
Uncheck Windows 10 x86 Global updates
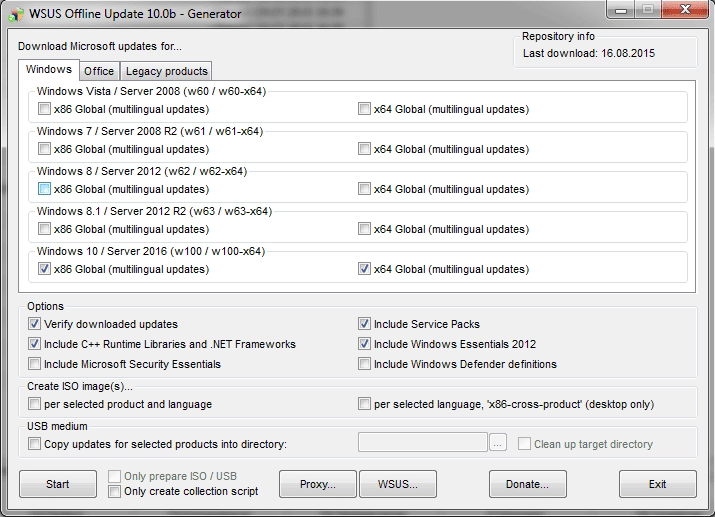(44, 269)
